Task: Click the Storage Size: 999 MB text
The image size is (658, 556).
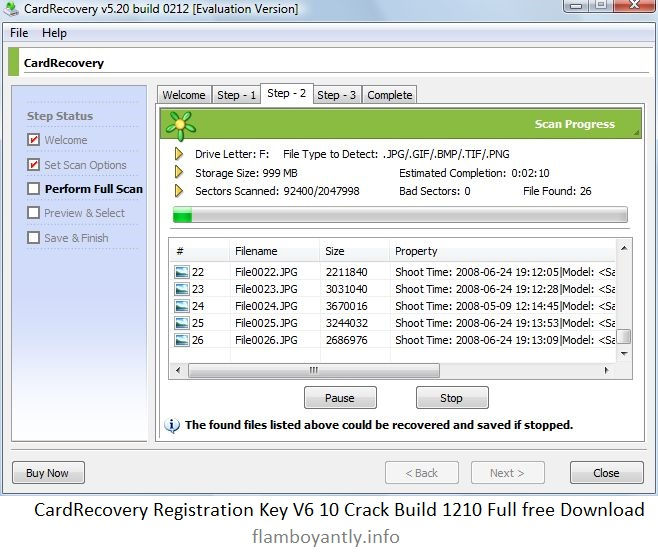Action: click(x=246, y=173)
